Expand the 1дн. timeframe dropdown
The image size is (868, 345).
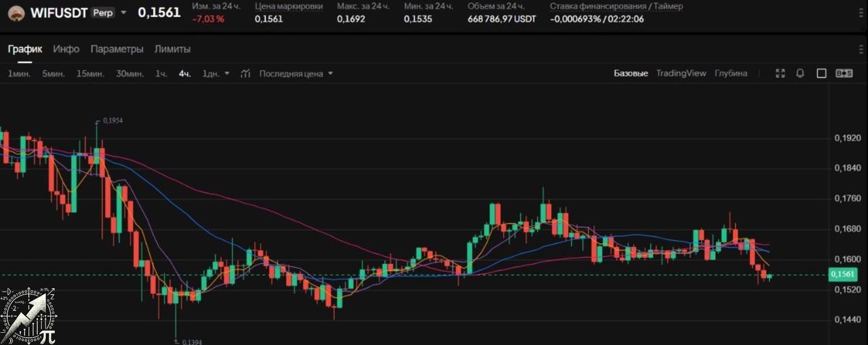click(226, 73)
